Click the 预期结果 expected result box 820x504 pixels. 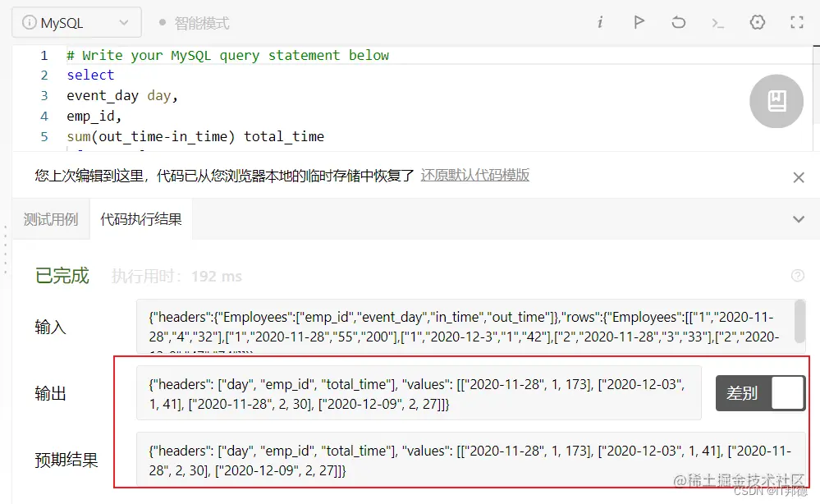click(x=470, y=460)
